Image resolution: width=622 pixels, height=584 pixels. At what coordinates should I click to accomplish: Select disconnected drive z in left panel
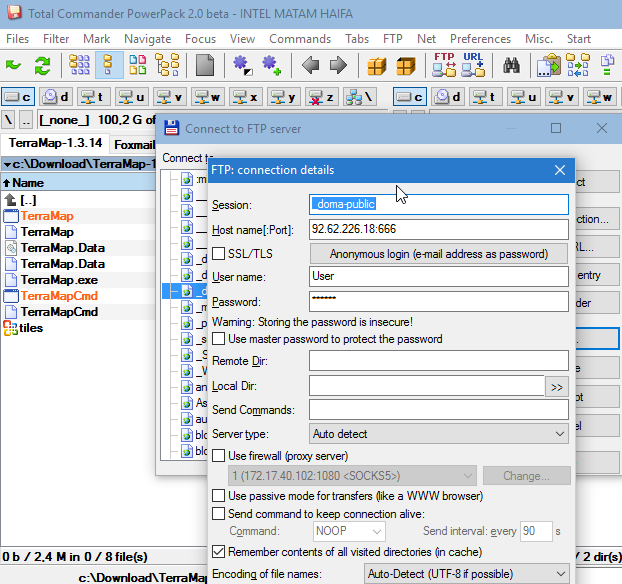click(x=322, y=97)
